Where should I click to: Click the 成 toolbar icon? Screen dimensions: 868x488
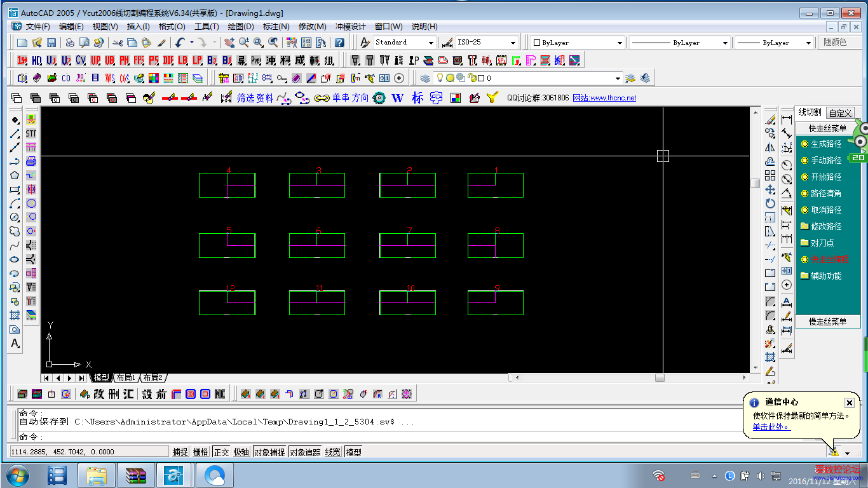point(300,60)
